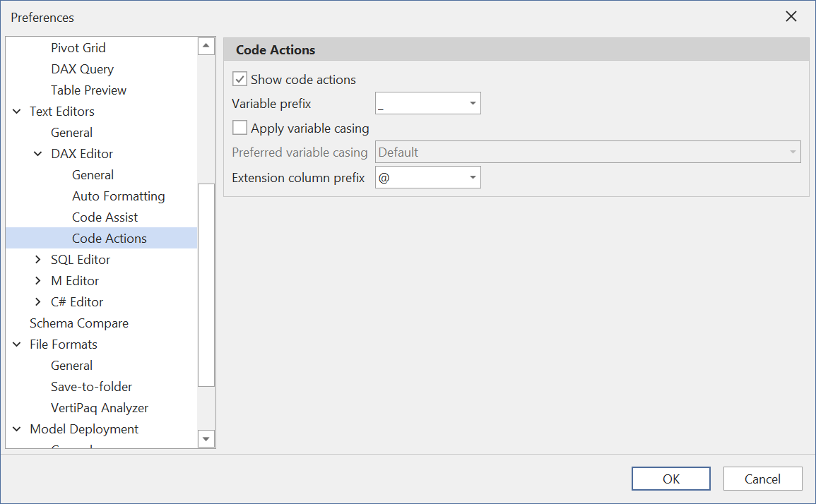816x504 pixels.
Task: Open the Pivot Grid preferences
Action: point(78,47)
